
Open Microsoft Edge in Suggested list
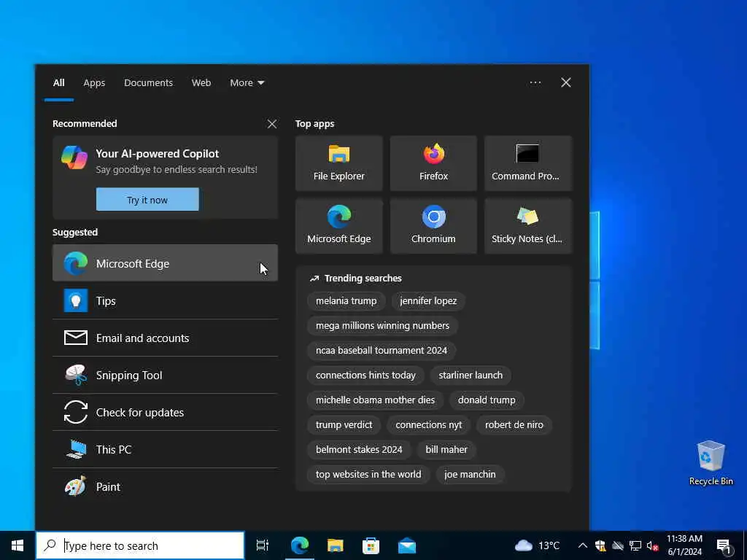(x=165, y=262)
